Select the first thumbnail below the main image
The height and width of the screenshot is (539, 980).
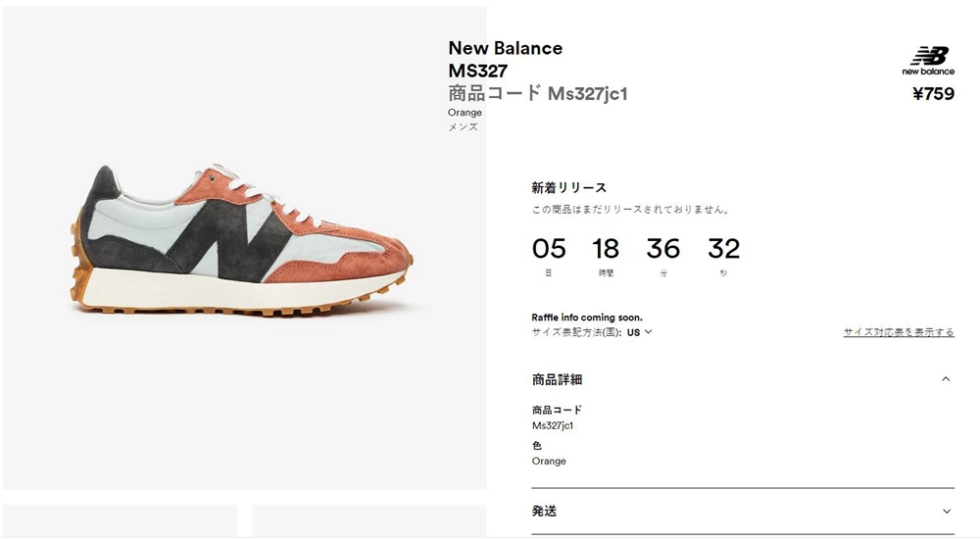[120, 520]
